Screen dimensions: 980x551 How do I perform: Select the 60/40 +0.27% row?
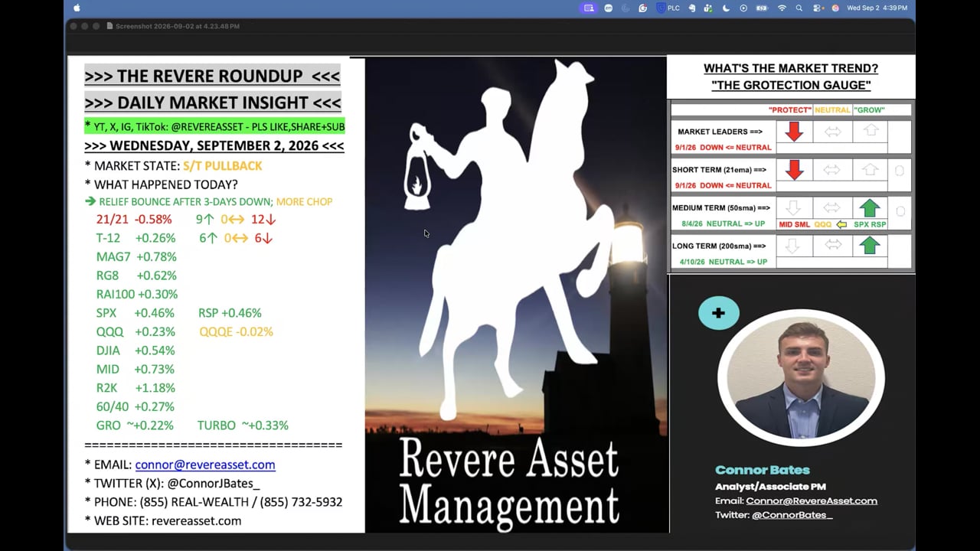136,407
